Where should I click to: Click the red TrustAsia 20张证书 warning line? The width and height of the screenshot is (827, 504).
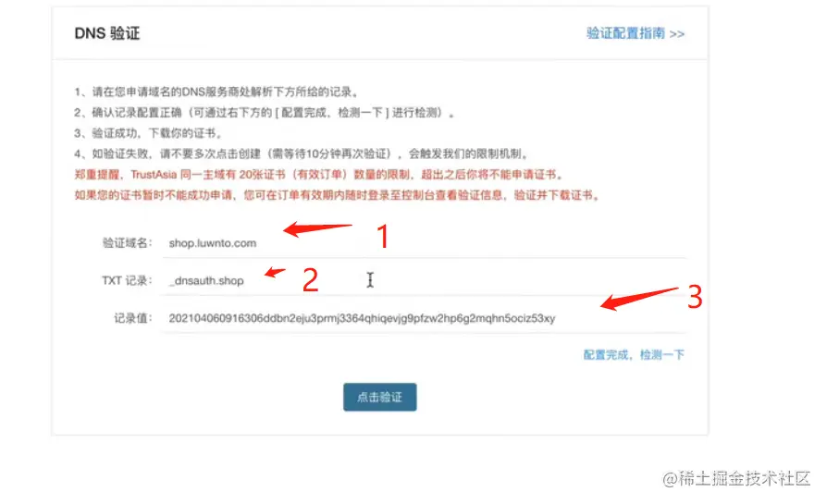pos(320,175)
